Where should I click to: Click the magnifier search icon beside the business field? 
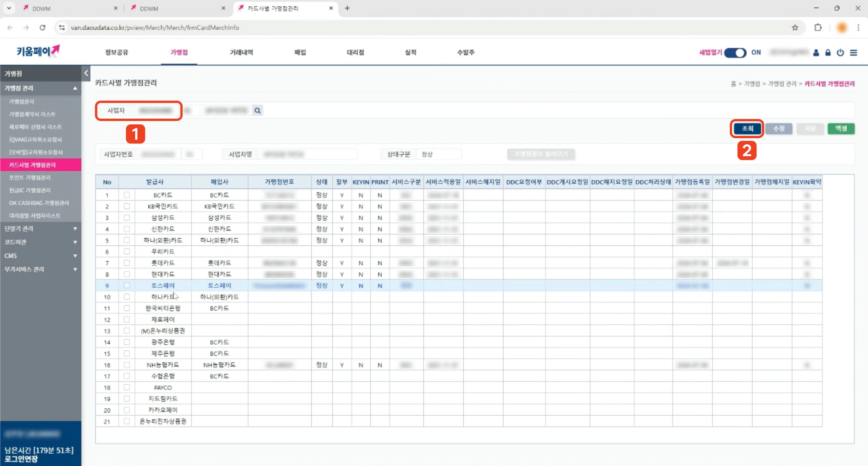click(x=257, y=111)
